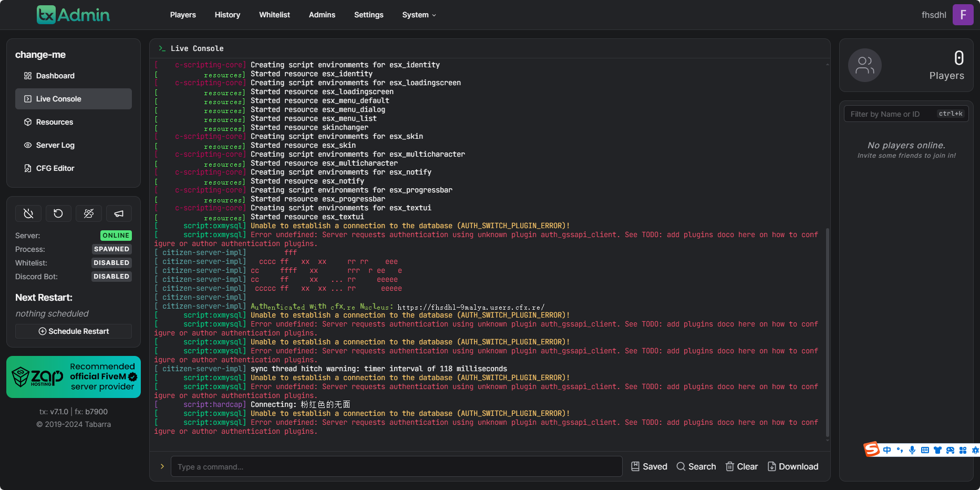Viewport: 980px width, 490px height.
Task: Send announcement with megaphone icon
Action: (119, 213)
